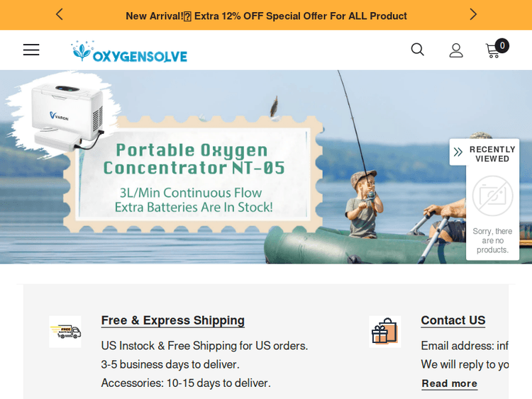The width and height of the screenshot is (532, 399).
Task: Click the free shipping truck icon
Action: [x=65, y=332]
